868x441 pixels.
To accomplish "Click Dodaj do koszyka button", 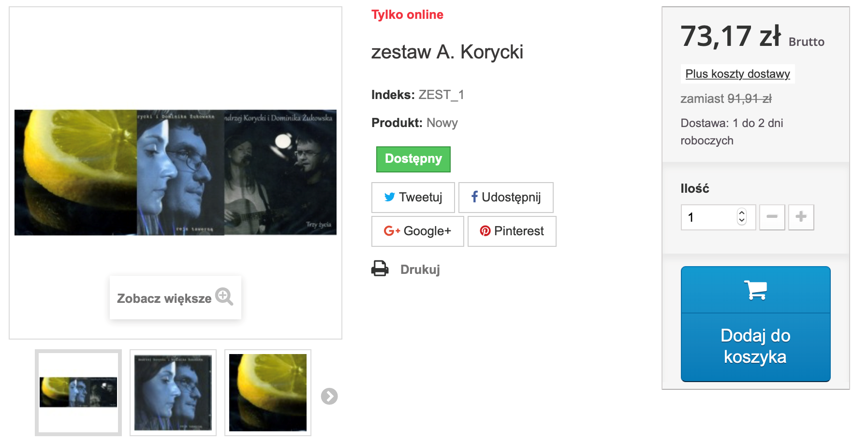I will [x=755, y=324].
